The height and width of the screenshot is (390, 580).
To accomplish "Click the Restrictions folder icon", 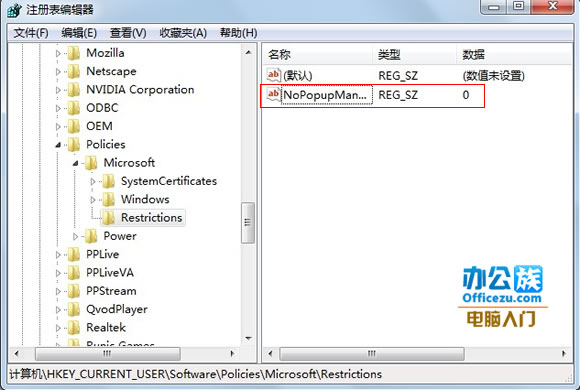I will point(108,218).
